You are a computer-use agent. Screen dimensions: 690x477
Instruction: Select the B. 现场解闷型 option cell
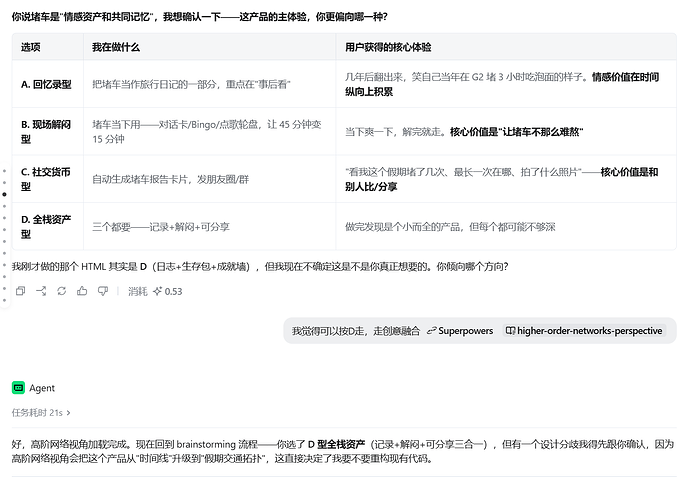click(x=48, y=132)
